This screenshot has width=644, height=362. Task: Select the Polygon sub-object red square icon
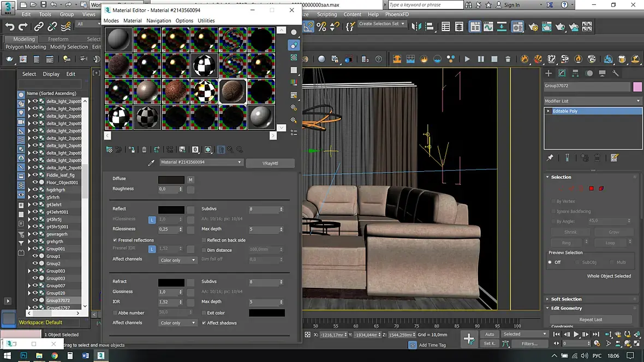tap(591, 189)
